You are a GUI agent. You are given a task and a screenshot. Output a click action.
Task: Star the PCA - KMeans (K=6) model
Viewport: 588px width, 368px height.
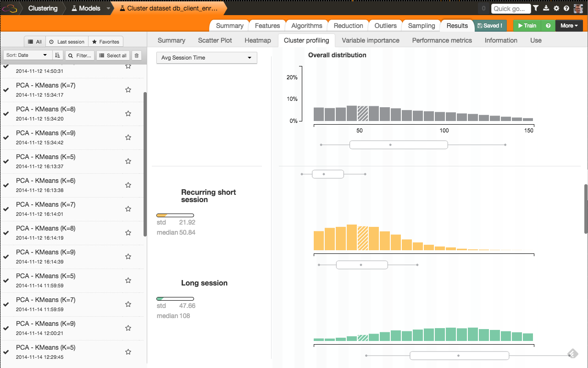128,185
